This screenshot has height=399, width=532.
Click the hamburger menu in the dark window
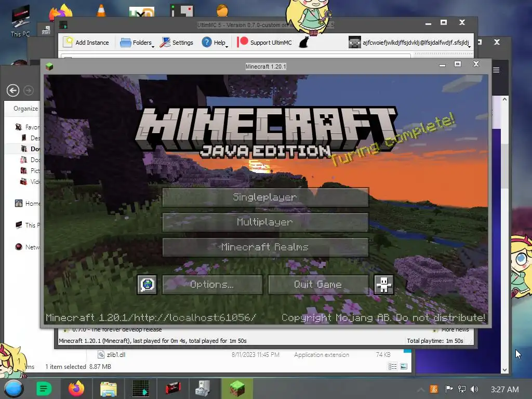pos(496,70)
